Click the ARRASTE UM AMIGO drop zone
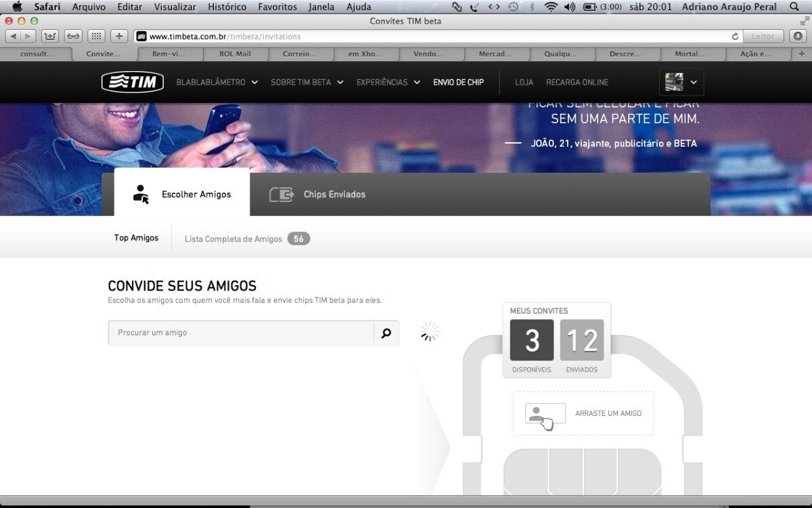Image resolution: width=812 pixels, height=508 pixels. pos(583,413)
